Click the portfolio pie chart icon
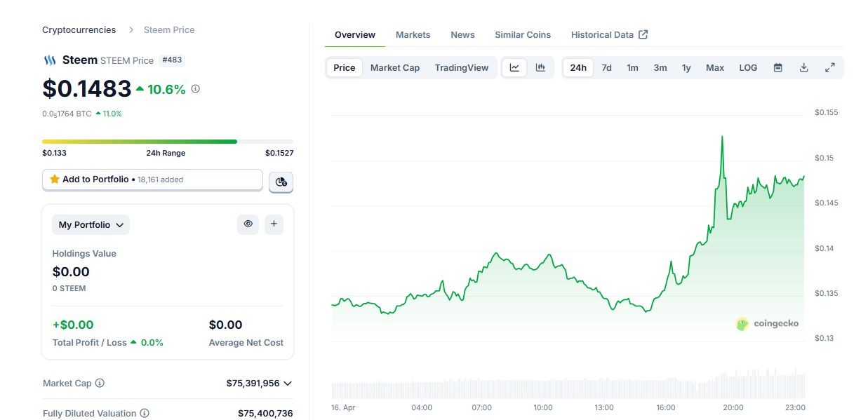Viewport: 868px width, 420px height. click(281, 182)
